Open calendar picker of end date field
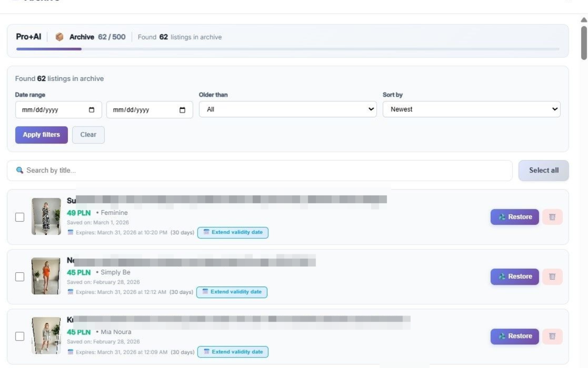The width and height of the screenshot is (588, 368). pos(182,110)
